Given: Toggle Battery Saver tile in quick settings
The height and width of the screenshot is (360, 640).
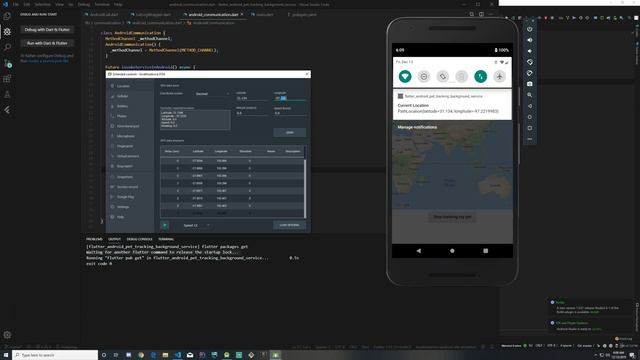Looking at the screenshot, I should pyautogui.click(x=462, y=76).
